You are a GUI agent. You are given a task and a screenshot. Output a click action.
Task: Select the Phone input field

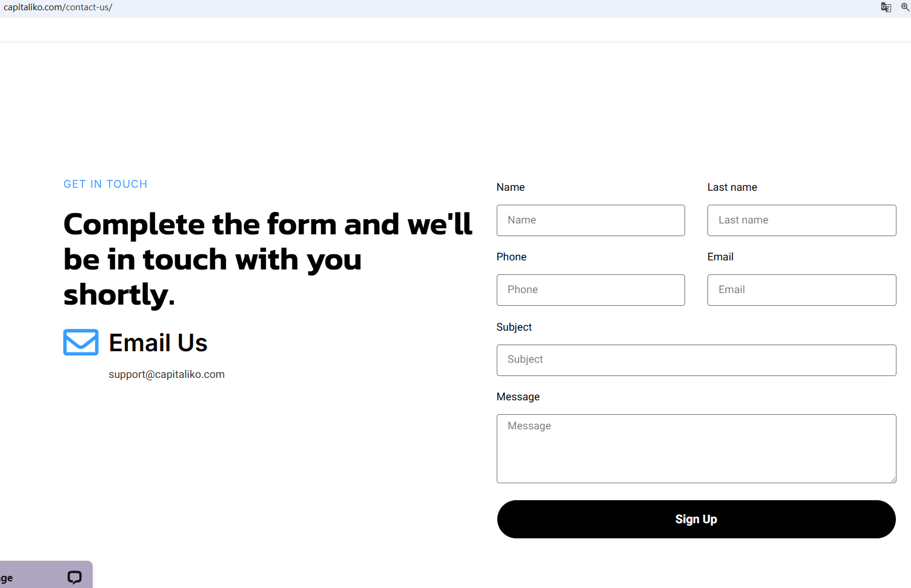(591, 290)
